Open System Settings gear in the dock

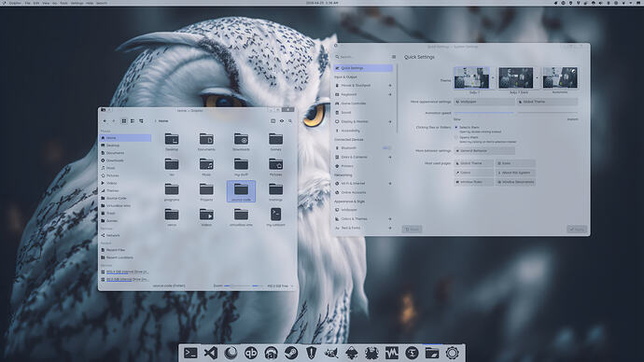(x=452, y=353)
